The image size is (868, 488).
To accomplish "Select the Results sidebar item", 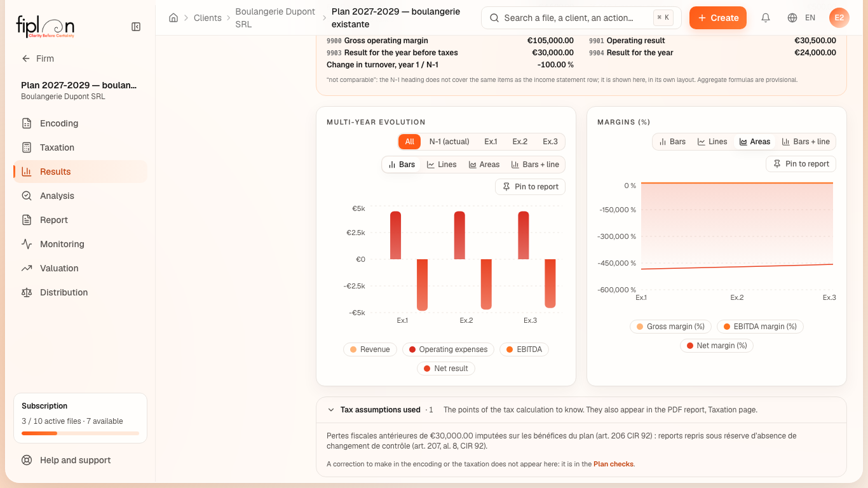I will (80, 172).
